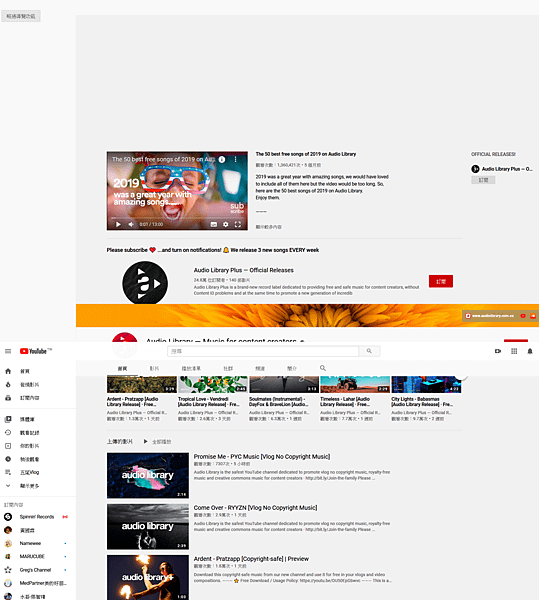
Task: Toggle subtitles in the featured player
Action: coord(214,224)
